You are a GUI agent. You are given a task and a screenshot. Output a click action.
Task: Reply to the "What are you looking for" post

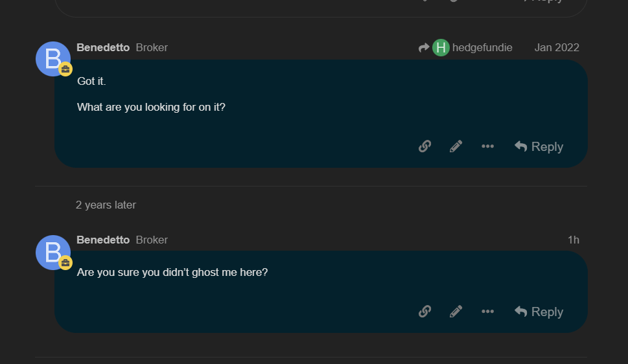coord(539,146)
